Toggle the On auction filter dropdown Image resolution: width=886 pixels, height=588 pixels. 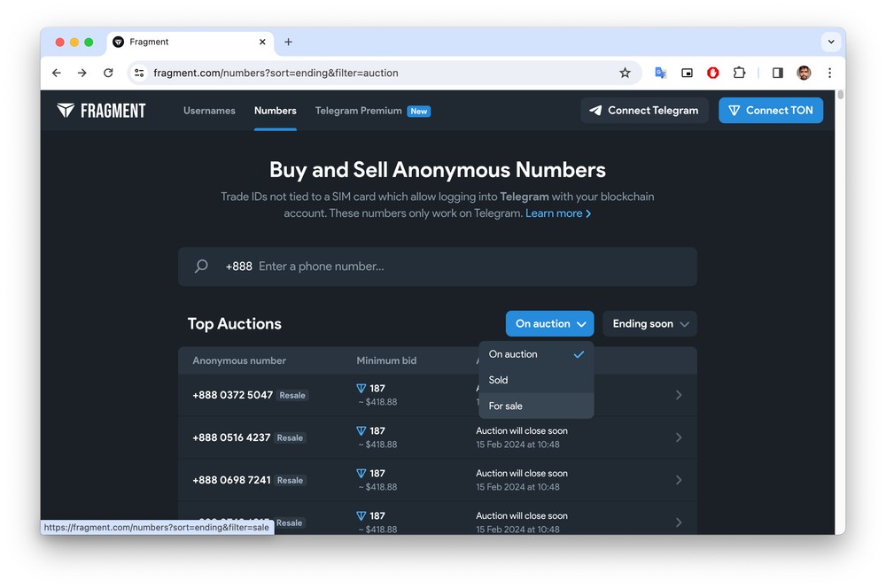click(550, 323)
